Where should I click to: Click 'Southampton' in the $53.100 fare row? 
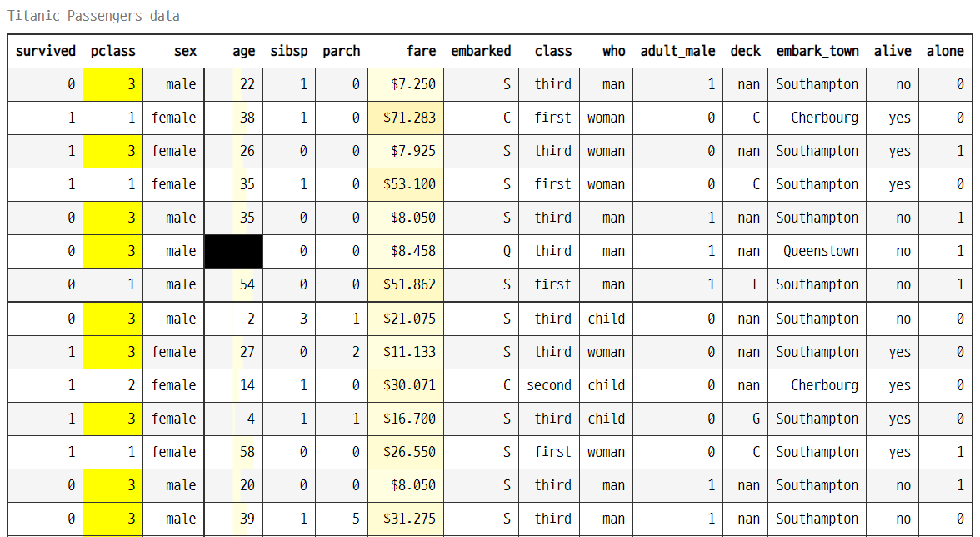point(817,184)
